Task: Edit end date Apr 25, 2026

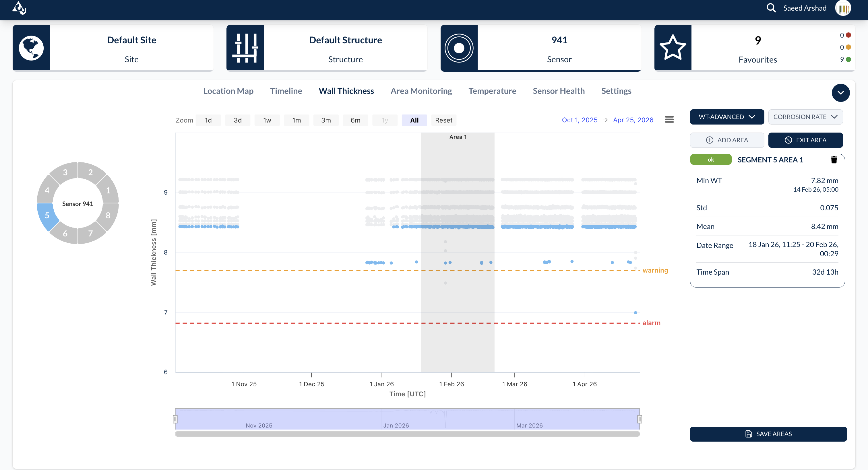Action: 633,120
